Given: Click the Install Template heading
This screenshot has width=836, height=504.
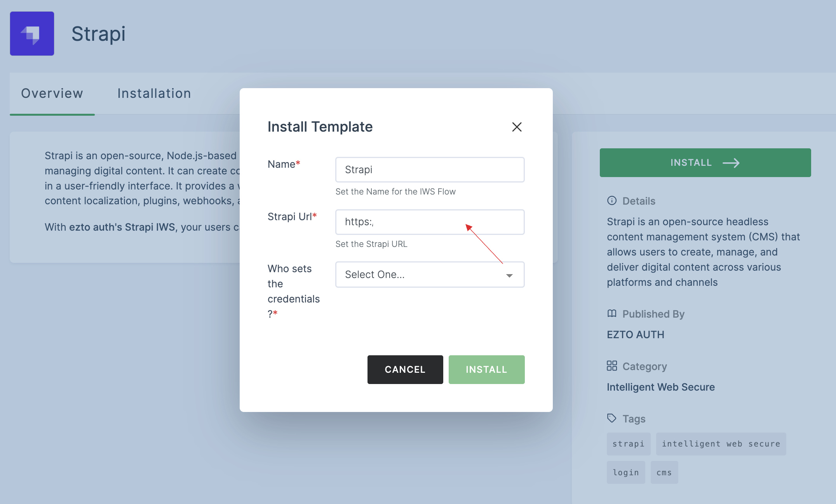Looking at the screenshot, I should [320, 127].
